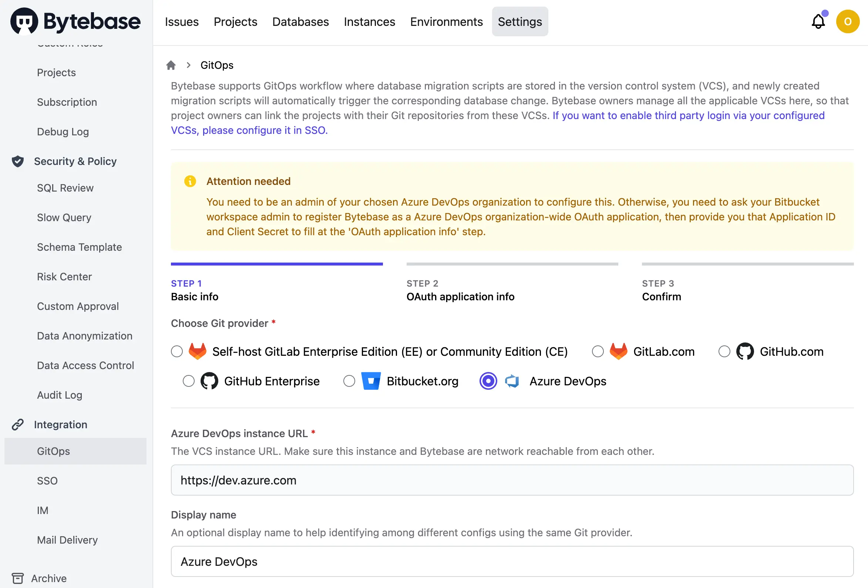Select GitOps in the sidebar
868x588 pixels.
point(75,451)
